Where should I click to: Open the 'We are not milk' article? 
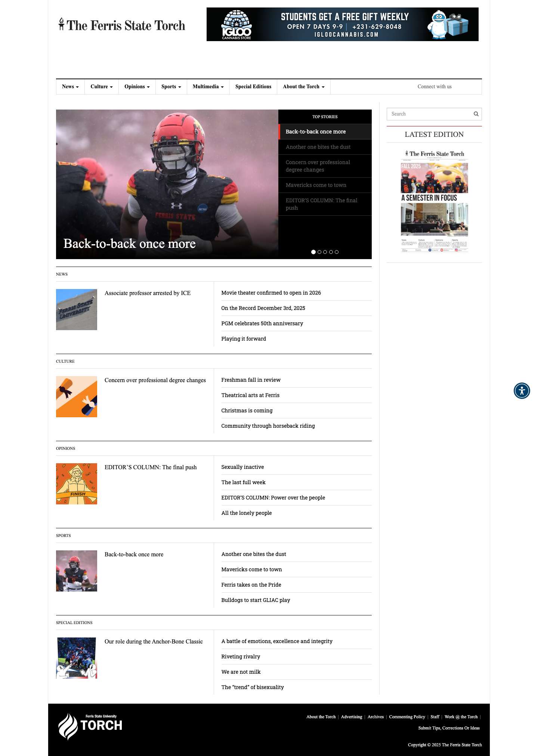(241, 672)
